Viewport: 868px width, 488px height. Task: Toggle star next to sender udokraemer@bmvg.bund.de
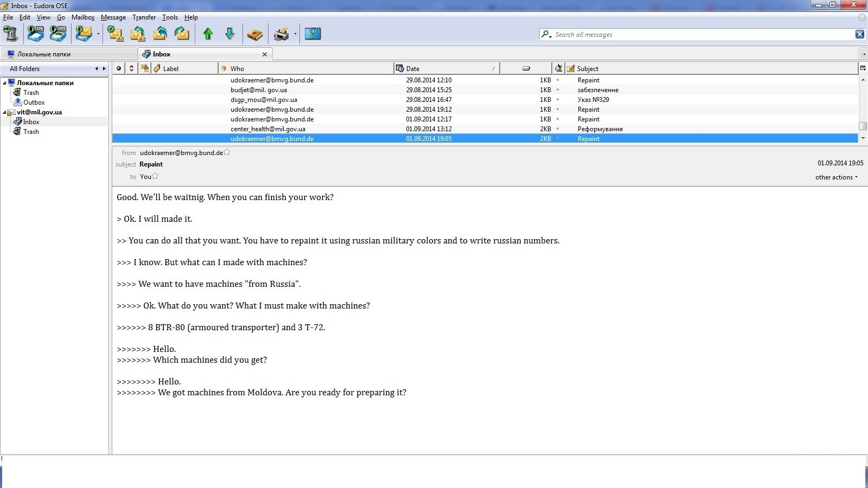tap(227, 153)
